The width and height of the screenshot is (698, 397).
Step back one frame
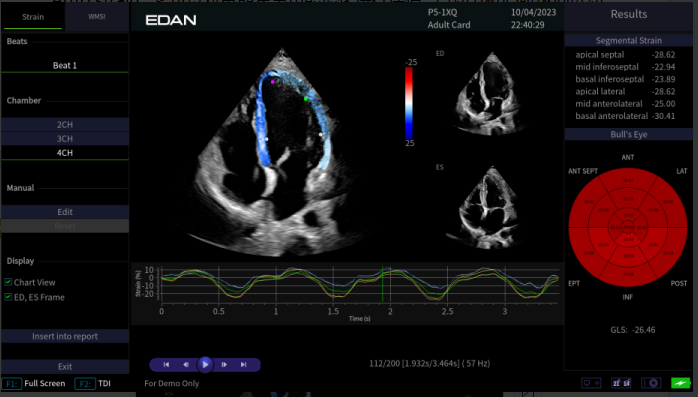tap(186, 365)
